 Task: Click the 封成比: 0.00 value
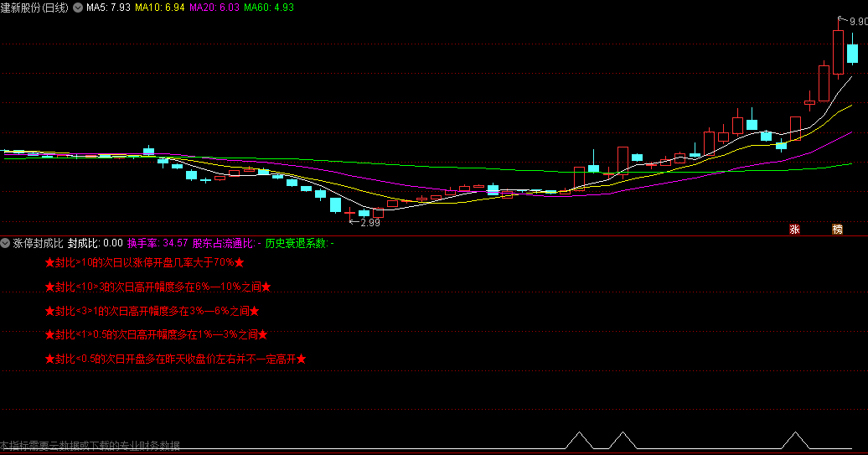tap(96, 243)
